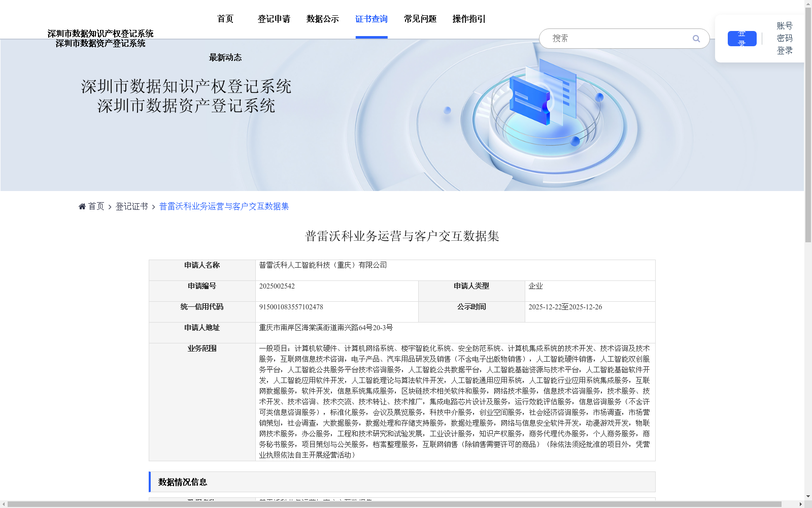This screenshot has width=812, height=508.
Task: Click the horizontal scrollbar right arrow
Action: pos(801,504)
